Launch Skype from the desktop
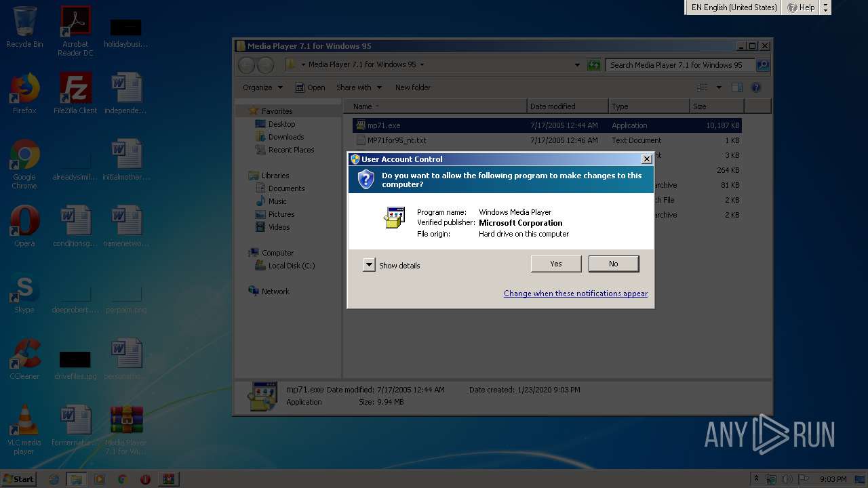The image size is (868, 488). tap(24, 293)
